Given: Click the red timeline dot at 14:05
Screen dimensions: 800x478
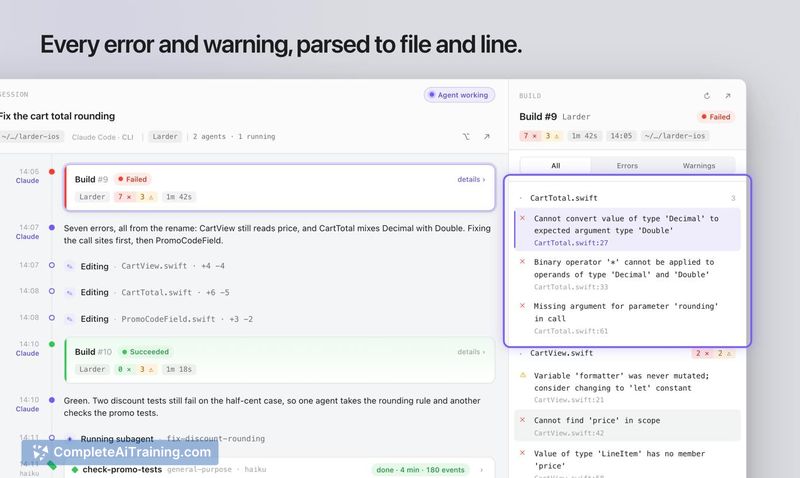Looking at the screenshot, I should 52,171.
